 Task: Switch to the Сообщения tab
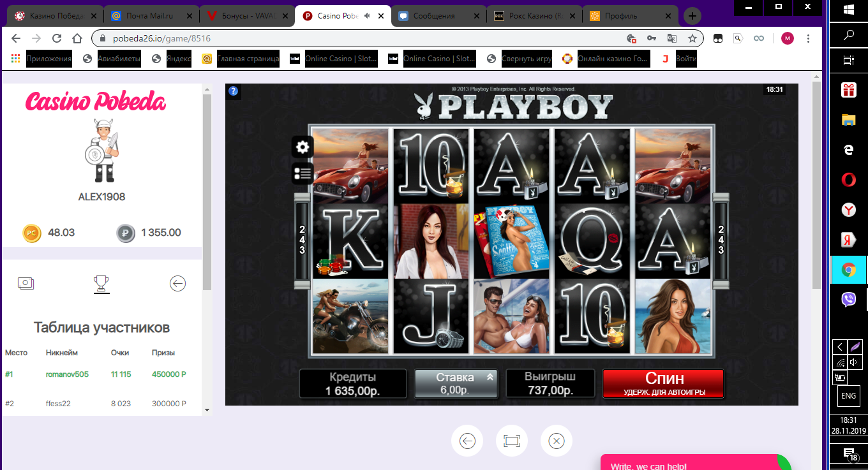438,16
